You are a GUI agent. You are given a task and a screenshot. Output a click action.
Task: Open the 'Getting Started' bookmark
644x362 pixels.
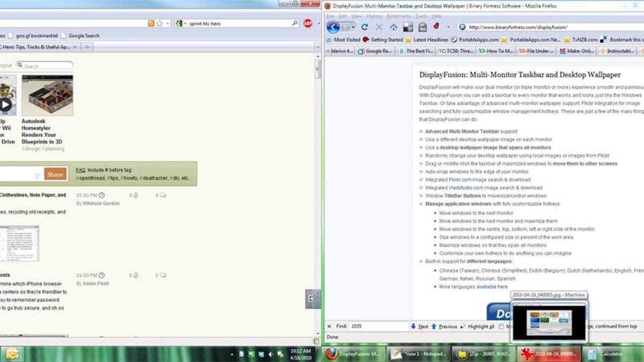pos(383,40)
